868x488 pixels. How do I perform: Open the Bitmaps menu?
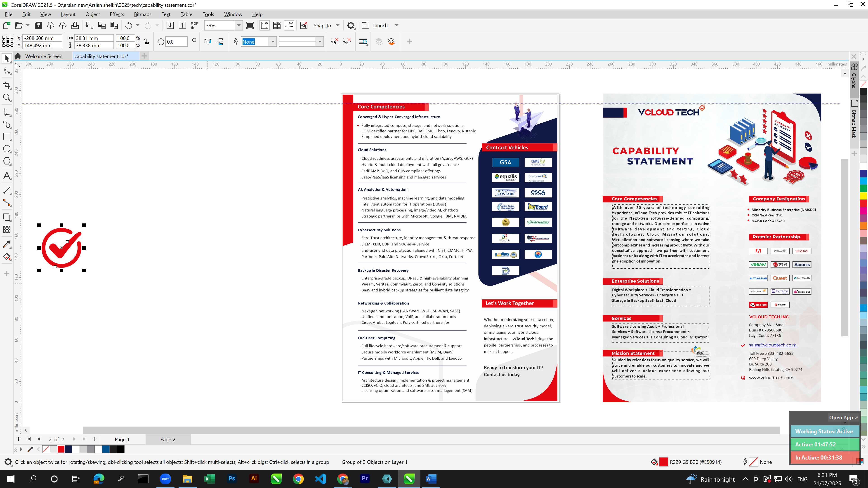tap(143, 14)
